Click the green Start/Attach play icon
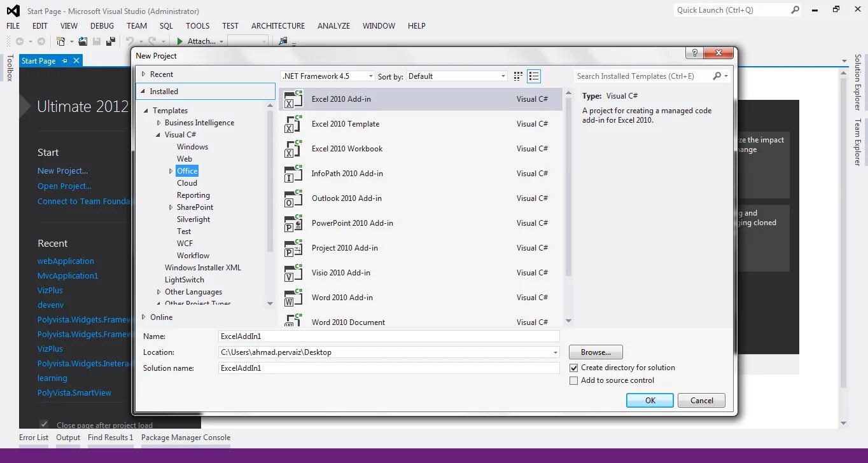Screen dimensions: 868x463 click(x=180, y=41)
